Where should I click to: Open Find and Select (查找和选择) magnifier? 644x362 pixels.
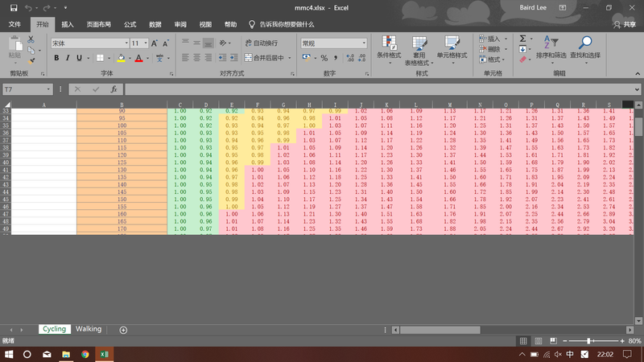tap(585, 48)
